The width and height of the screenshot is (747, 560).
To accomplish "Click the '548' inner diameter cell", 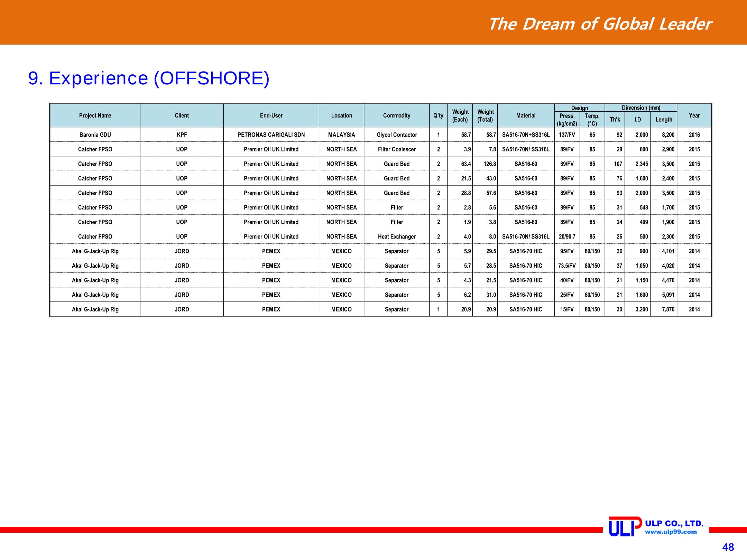I will click(x=638, y=207).
